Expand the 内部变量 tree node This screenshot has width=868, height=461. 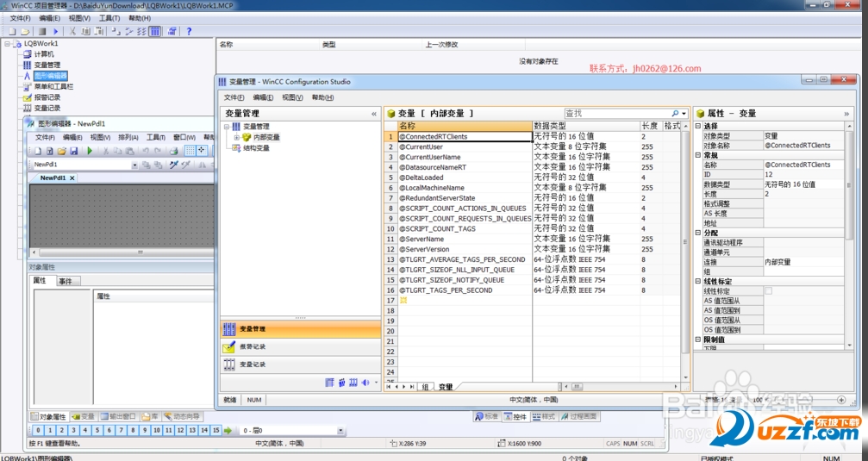pos(236,137)
